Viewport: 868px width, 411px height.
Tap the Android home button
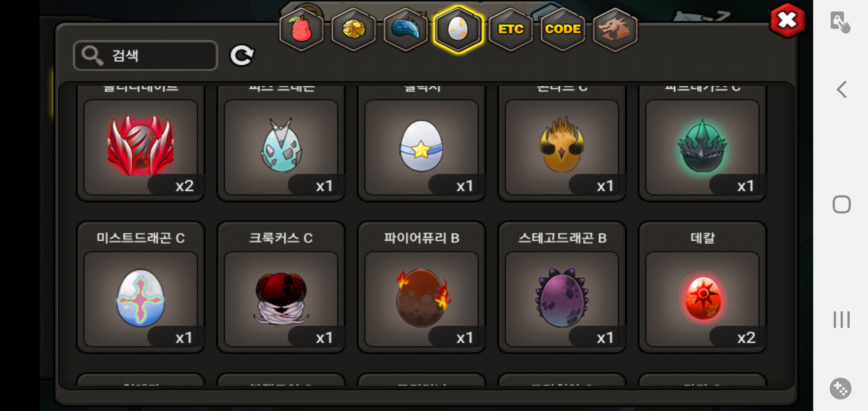click(841, 205)
